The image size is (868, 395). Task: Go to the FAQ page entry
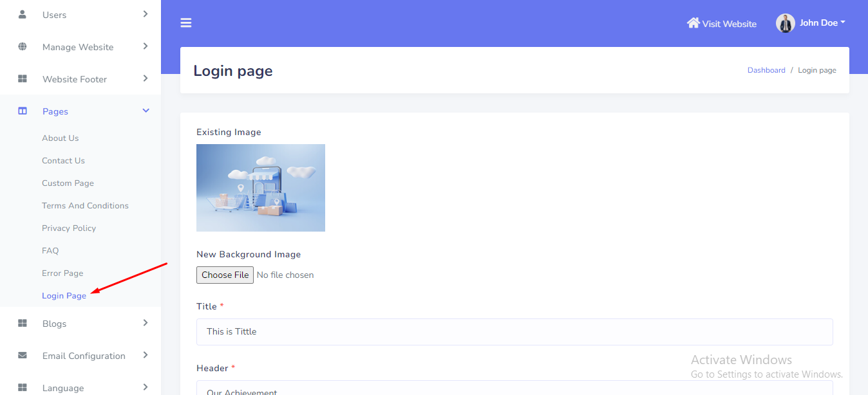coord(50,251)
